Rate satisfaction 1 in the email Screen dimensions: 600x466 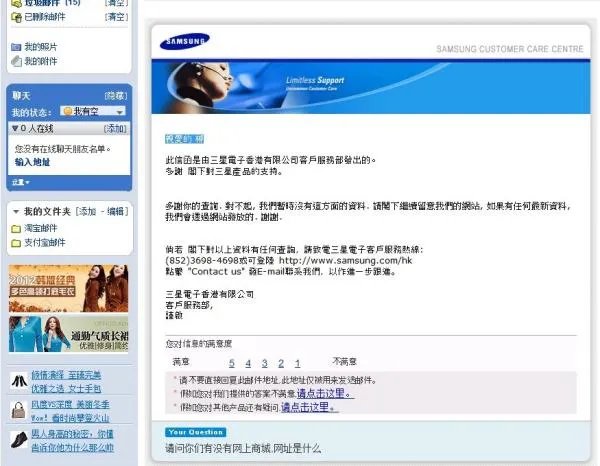[x=297, y=363]
